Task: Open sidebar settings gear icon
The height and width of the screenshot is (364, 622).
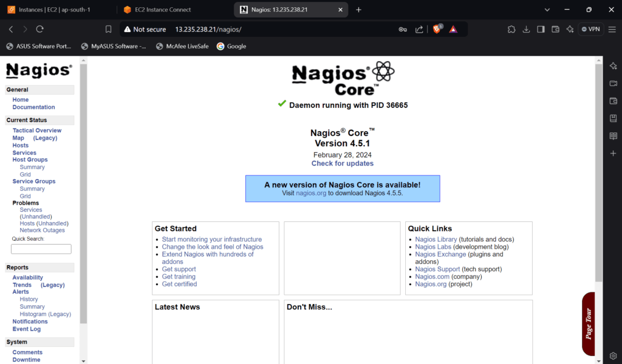Action: click(613, 356)
